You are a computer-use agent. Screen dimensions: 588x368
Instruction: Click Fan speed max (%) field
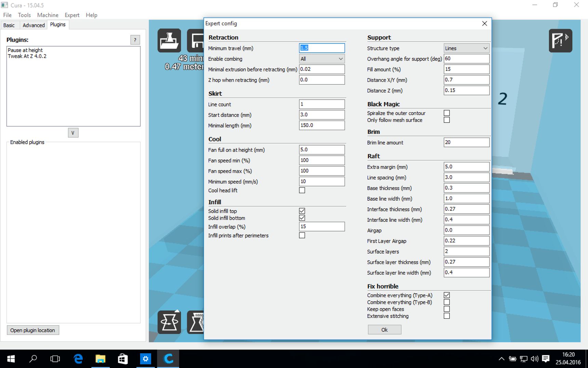[322, 171]
